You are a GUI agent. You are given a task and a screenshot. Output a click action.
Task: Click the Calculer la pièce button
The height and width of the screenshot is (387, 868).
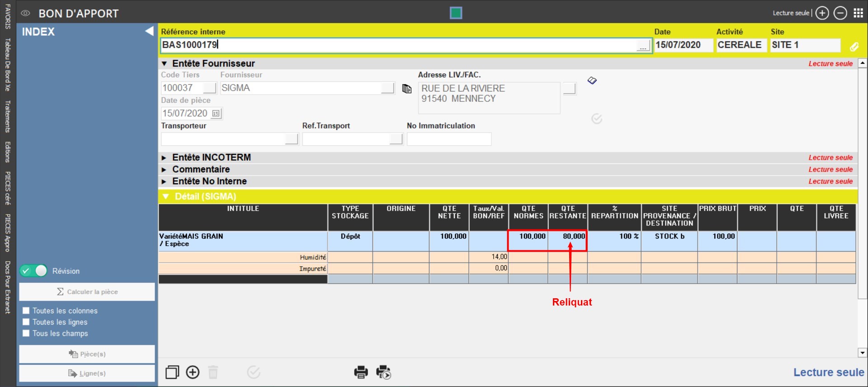87,292
